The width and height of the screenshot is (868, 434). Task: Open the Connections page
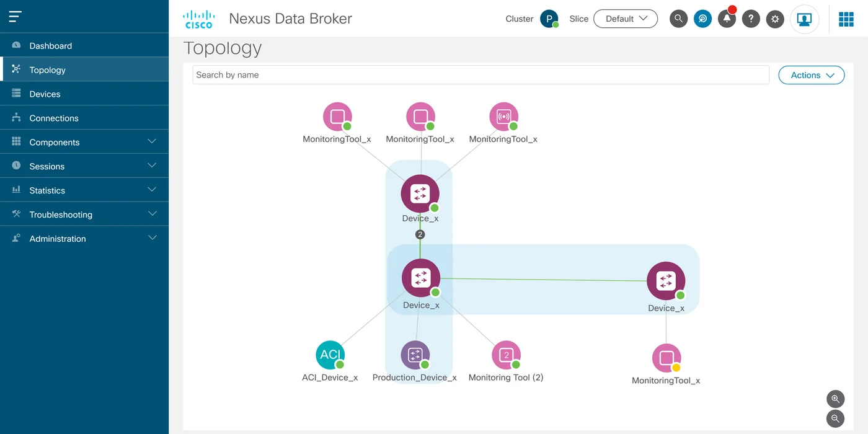pos(84,118)
